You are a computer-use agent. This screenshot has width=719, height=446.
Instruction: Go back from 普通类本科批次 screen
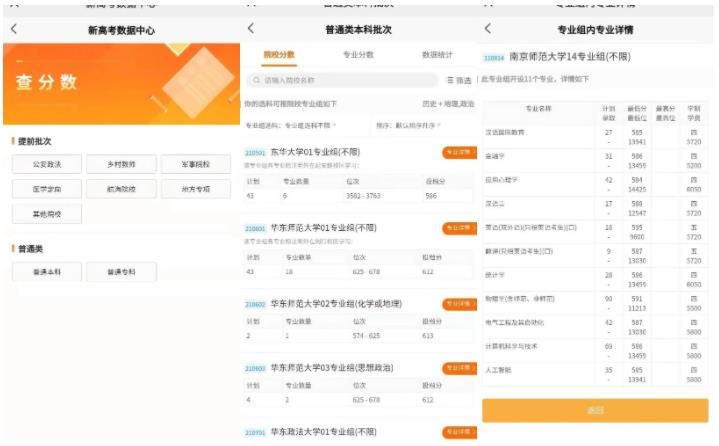coord(251,28)
